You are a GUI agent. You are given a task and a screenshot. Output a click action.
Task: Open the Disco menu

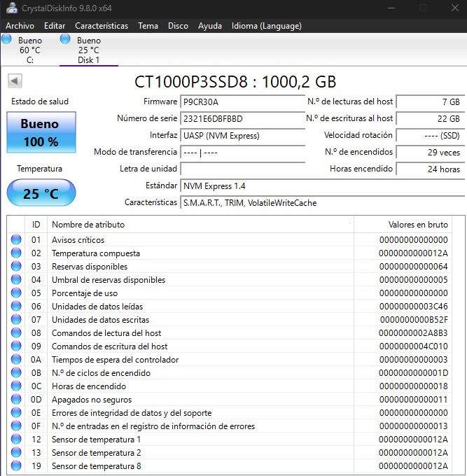click(178, 26)
